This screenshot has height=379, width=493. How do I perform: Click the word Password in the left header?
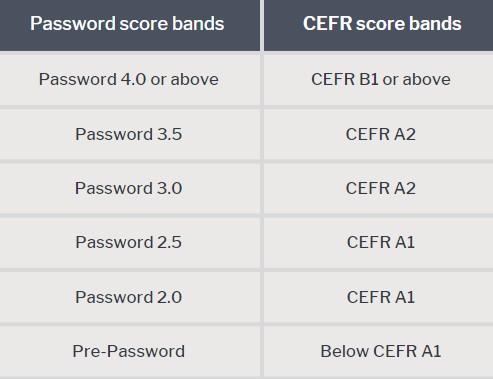pos(73,24)
